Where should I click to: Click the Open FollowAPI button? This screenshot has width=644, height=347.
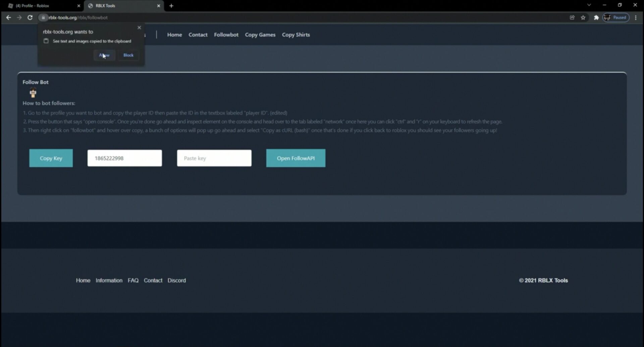click(296, 158)
